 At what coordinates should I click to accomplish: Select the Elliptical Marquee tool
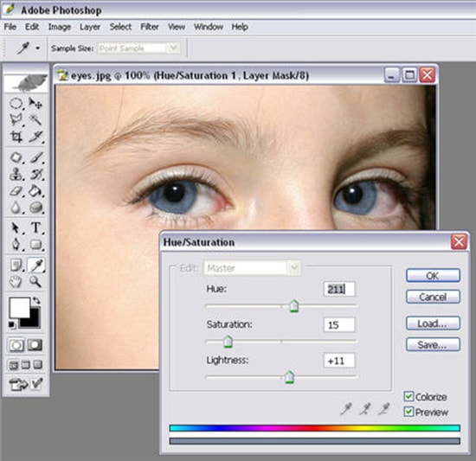pos(16,104)
